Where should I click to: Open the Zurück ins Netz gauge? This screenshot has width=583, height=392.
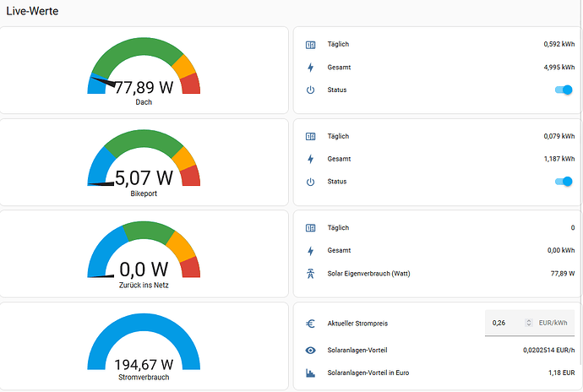[144, 255]
